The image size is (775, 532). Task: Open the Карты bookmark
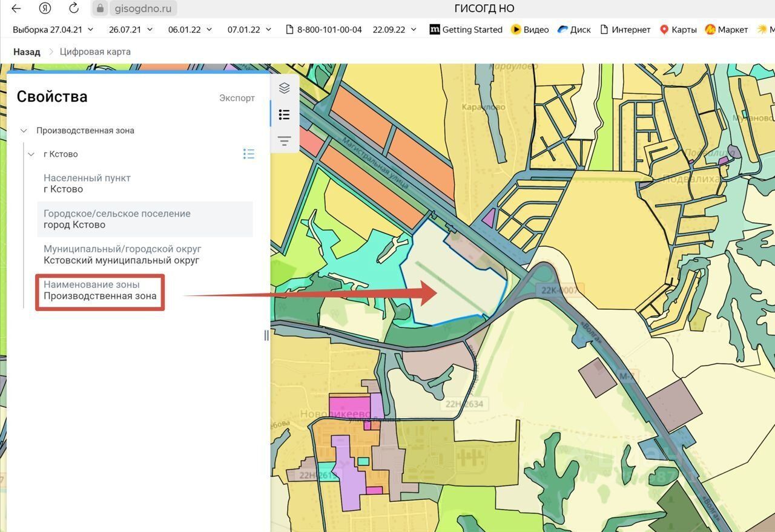(678, 29)
